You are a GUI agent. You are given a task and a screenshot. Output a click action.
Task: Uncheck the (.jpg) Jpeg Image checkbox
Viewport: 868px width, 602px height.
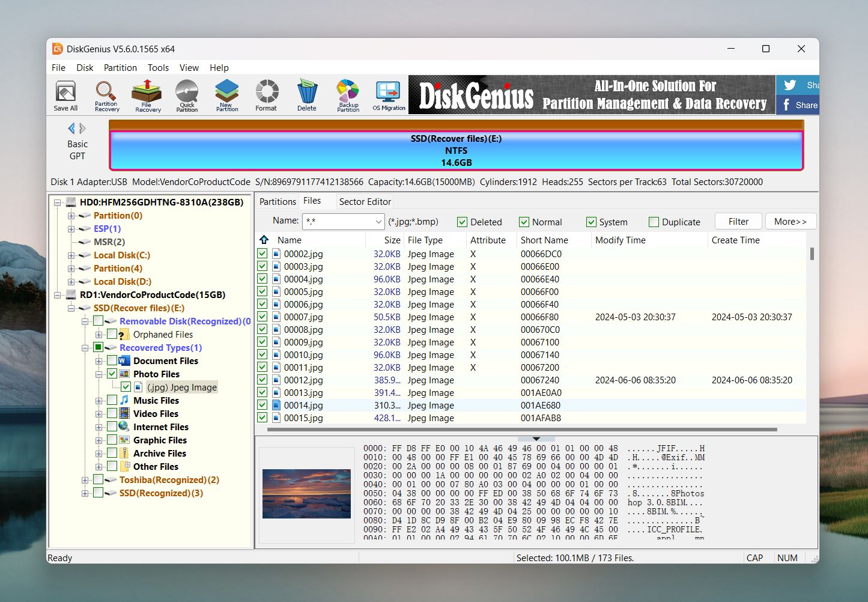pyautogui.click(x=126, y=387)
